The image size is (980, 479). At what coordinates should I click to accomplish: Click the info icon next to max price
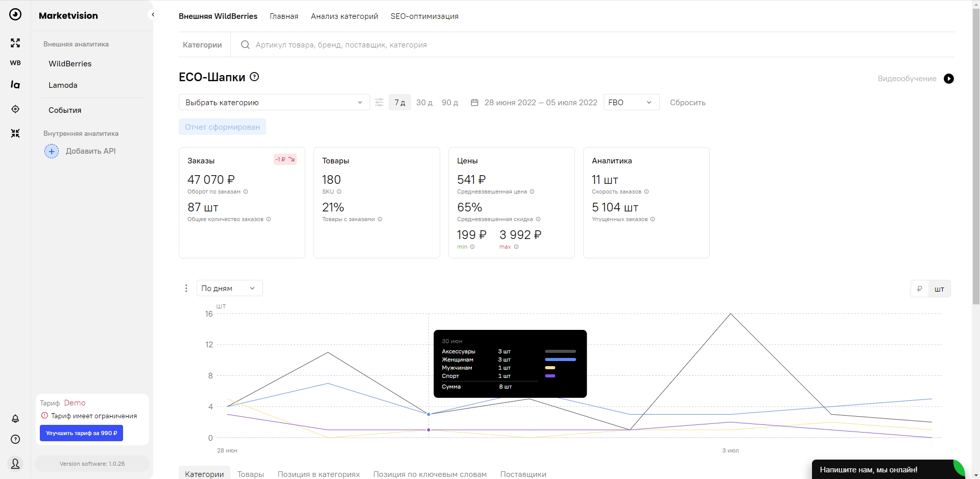click(x=516, y=247)
